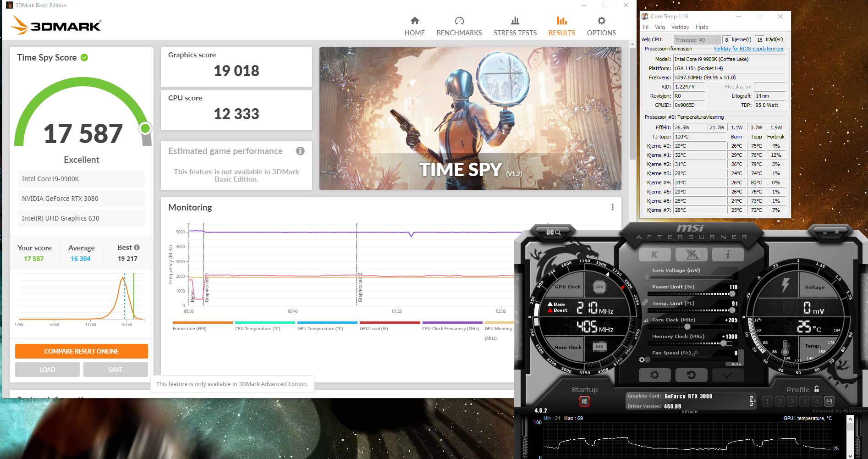Screen dimensions: 868x459
Task: Save profile with the floppy disk icon
Action: pos(829,401)
